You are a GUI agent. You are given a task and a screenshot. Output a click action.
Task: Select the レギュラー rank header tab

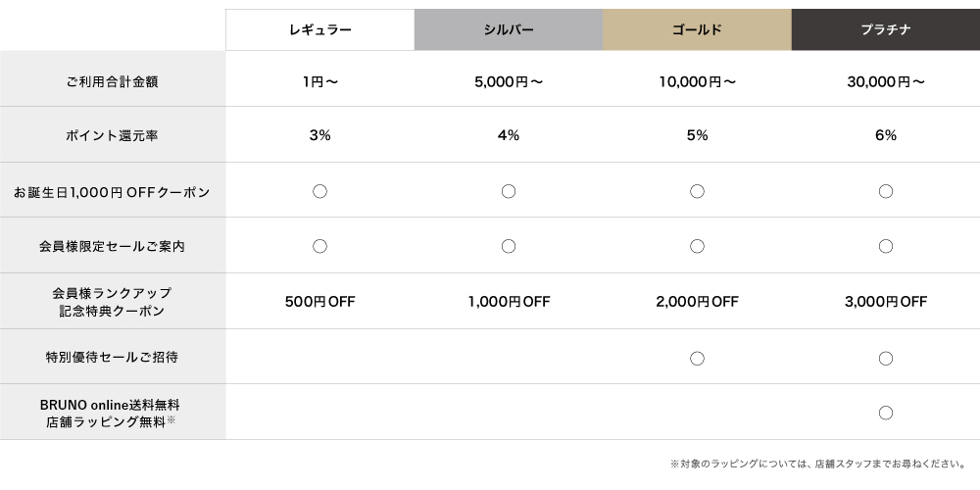[x=319, y=29]
